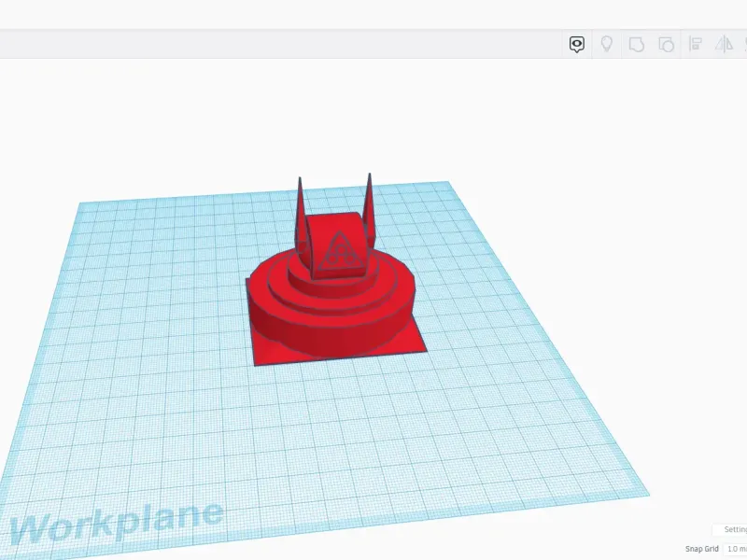Screen dimensions: 747x560
Task: Open the Settings button at bottom right
Action: tap(730, 529)
